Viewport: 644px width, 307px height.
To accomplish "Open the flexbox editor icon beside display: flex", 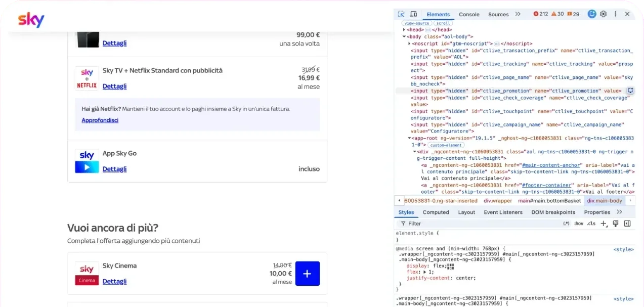I will (451, 266).
